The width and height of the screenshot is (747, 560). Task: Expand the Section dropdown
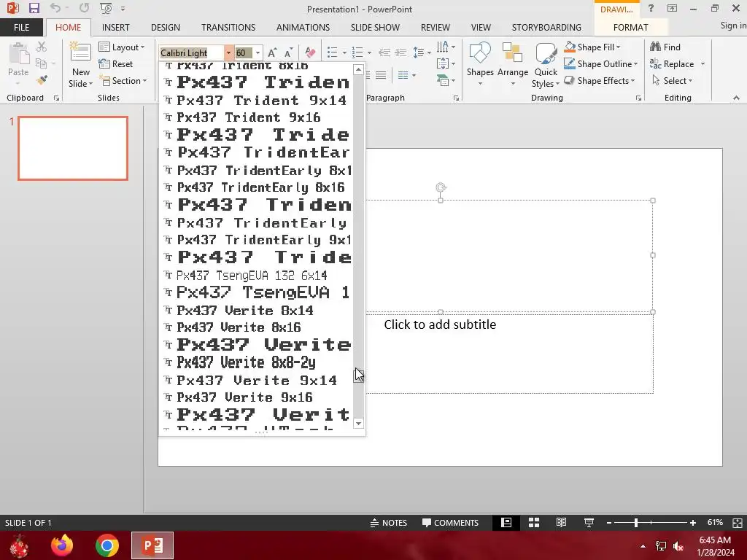coord(123,80)
